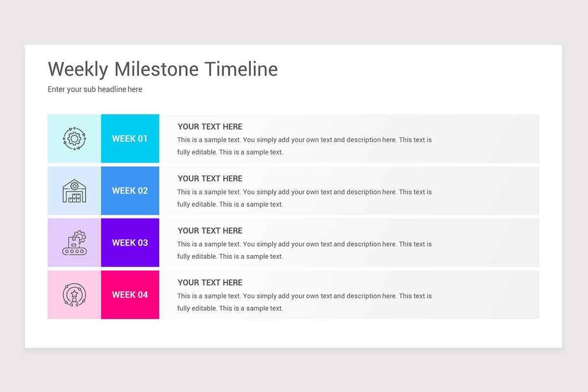This screenshot has width=588, height=392.
Task: Select the sample description text in Week 02 row
Action: coord(305,198)
